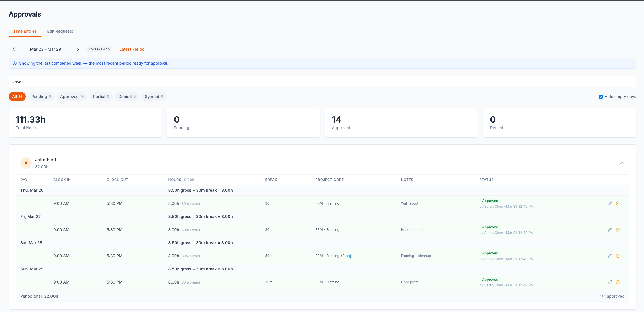Select the Denied filter chip
644x312 pixels.
click(x=127, y=97)
